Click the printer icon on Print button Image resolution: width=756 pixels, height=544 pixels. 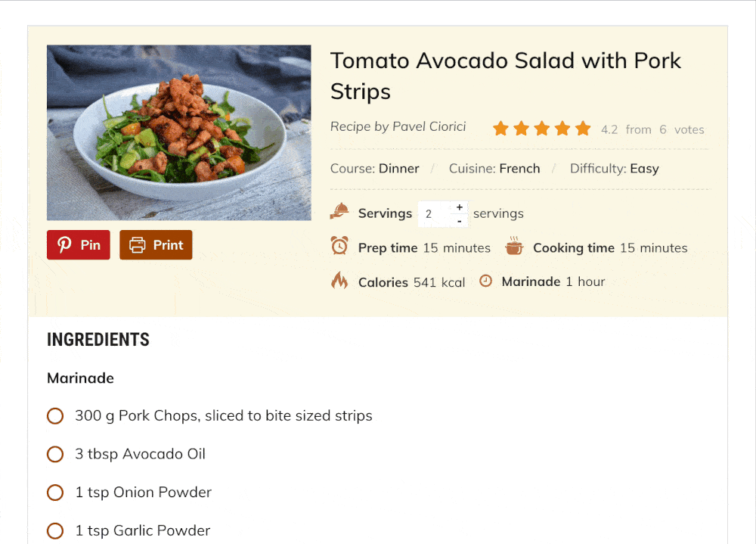pyautogui.click(x=138, y=244)
